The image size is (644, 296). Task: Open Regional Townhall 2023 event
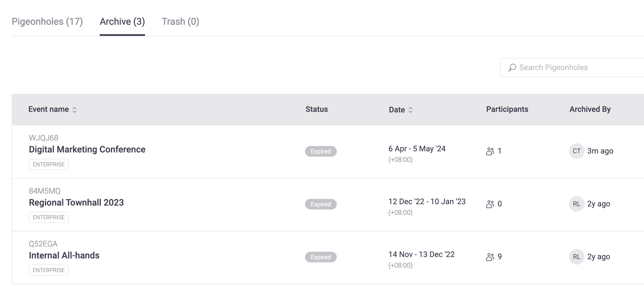coord(76,203)
